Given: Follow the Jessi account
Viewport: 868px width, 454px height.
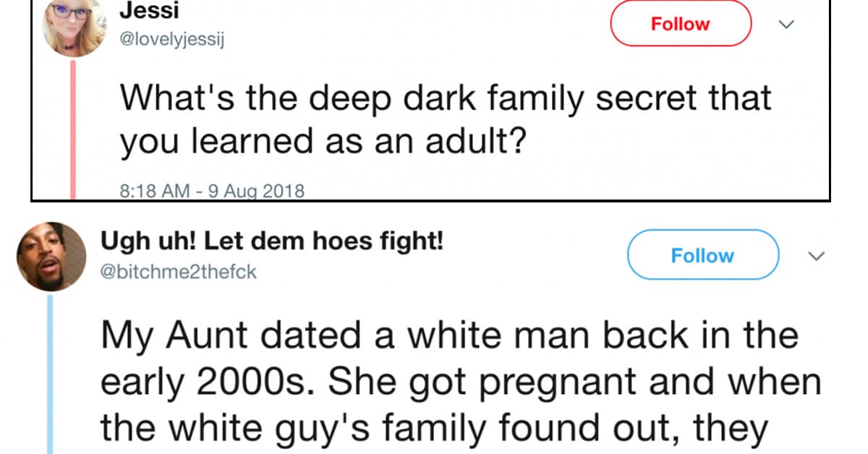Looking at the screenshot, I should [x=681, y=23].
